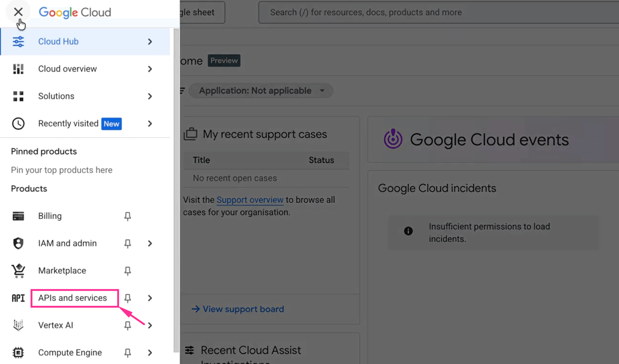Pin the Marketplace product
Screen dimensions: 619x364
[128, 271]
